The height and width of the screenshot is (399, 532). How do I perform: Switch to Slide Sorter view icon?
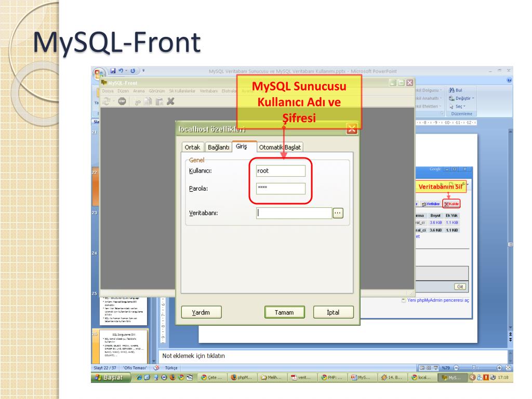pos(429,368)
